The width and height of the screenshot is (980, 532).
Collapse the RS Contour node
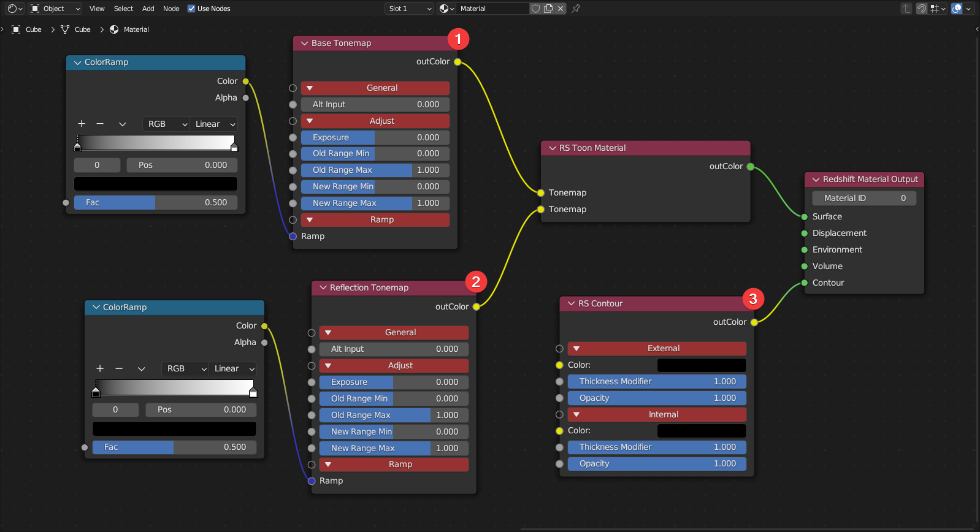(x=571, y=304)
